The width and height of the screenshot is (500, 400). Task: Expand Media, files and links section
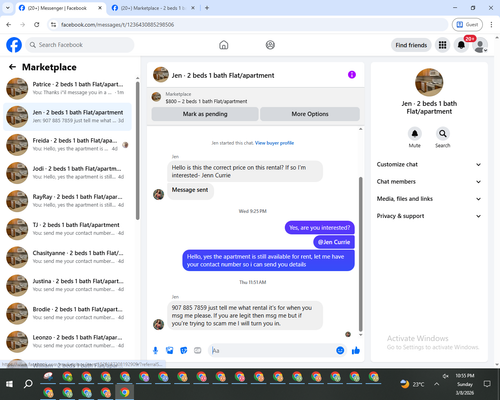coord(429,199)
